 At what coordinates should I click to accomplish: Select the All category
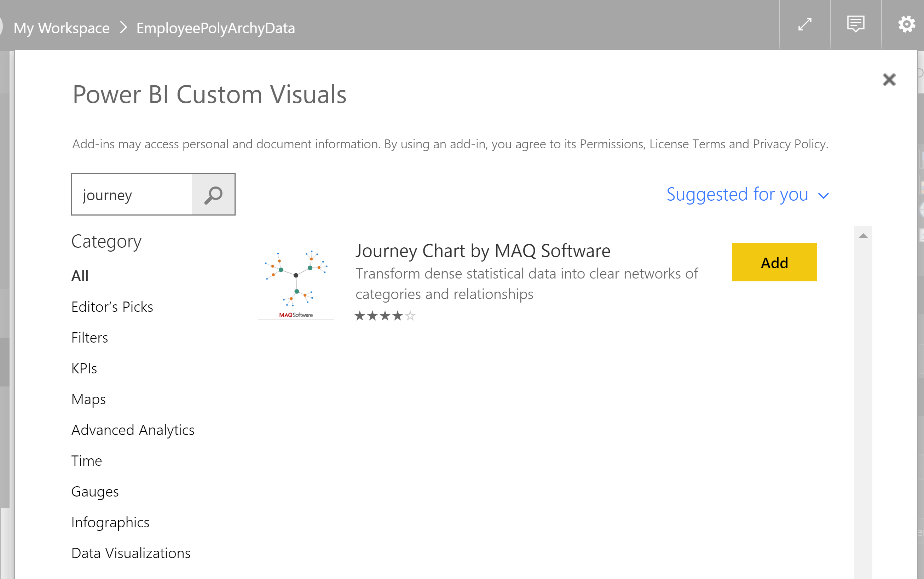tap(80, 276)
